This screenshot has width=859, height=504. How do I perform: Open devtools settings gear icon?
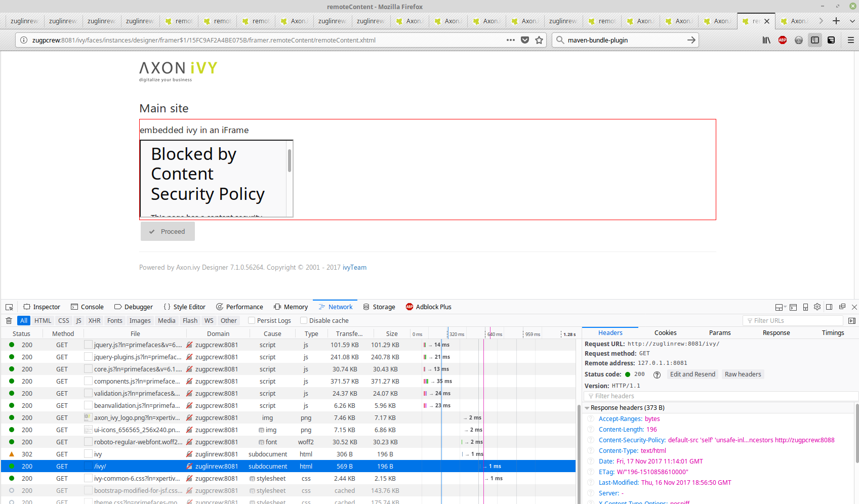(817, 307)
